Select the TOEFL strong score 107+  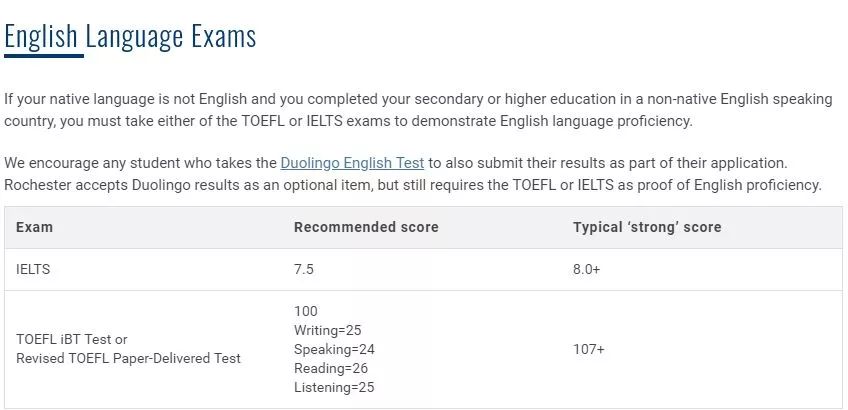tap(589, 349)
